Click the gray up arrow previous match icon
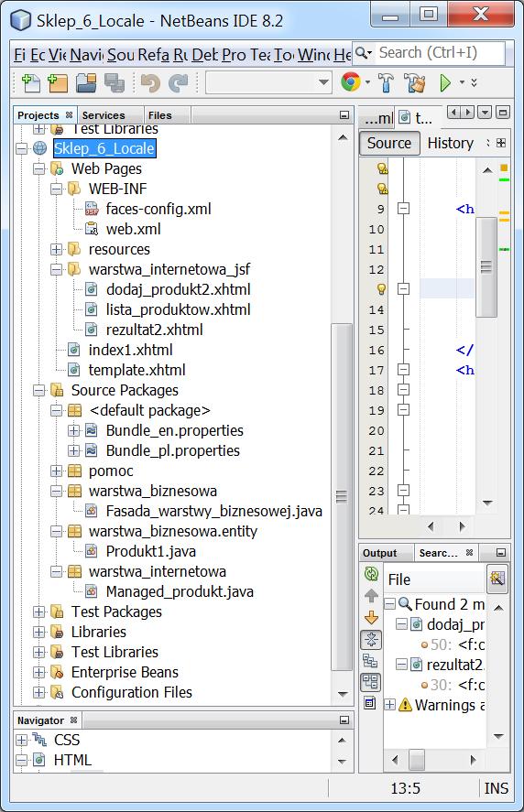Screen dimensions: 524x812 (x=371, y=596)
